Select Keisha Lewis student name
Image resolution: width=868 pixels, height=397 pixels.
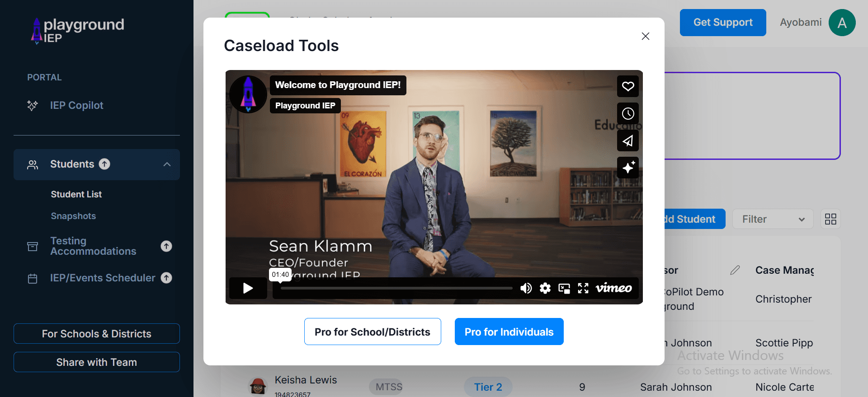coord(306,380)
